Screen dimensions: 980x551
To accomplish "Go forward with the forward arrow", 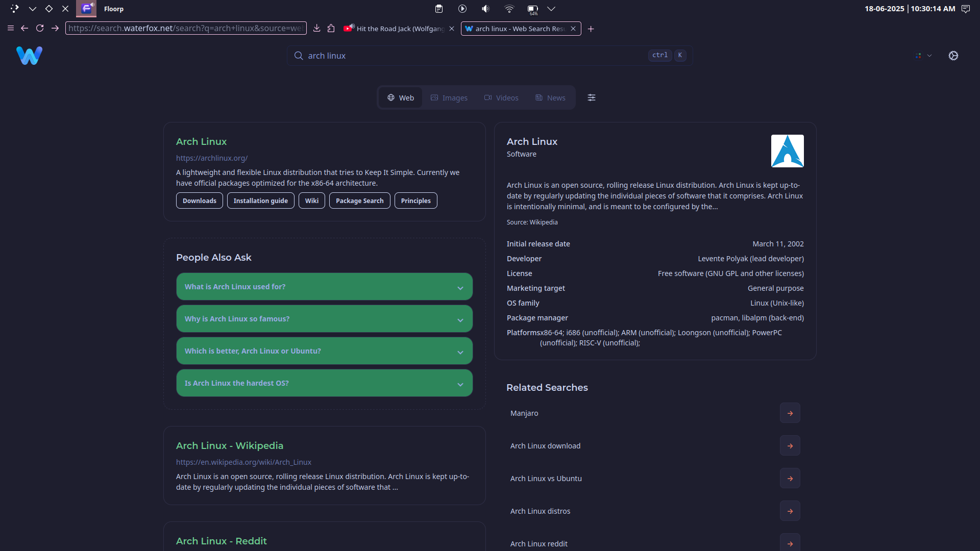I will click(55, 28).
